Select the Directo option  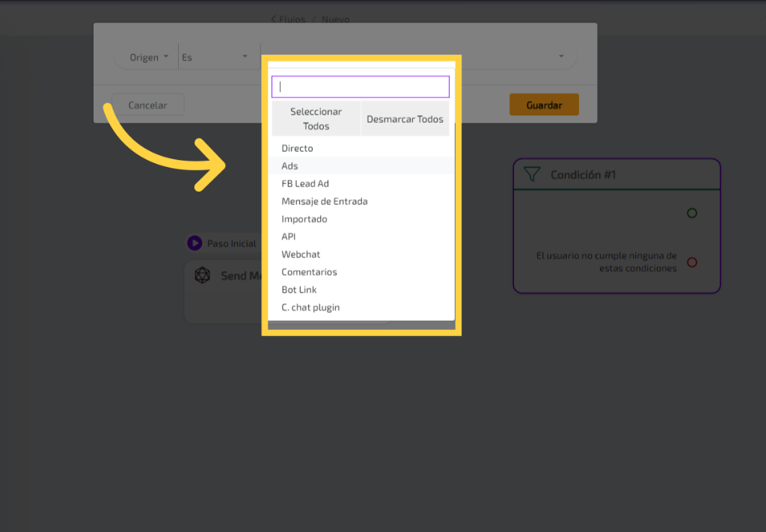(298, 148)
